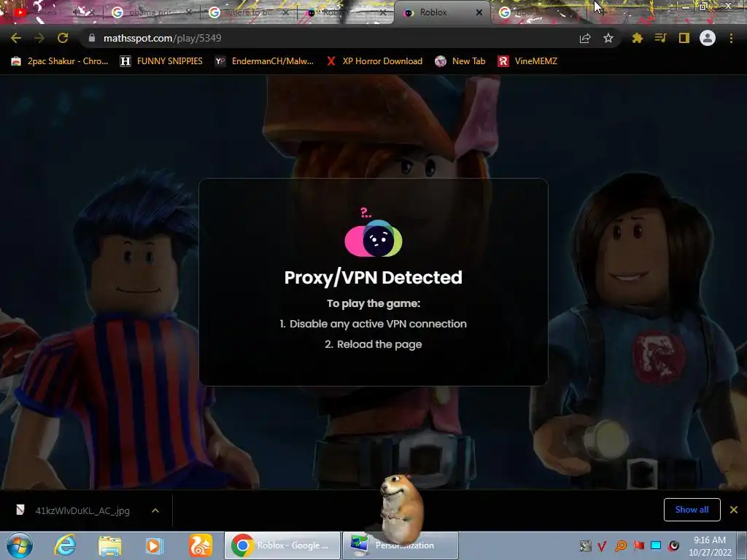The height and width of the screenshot is (560, 747).
Task: Open Windows Explorer folder from taskbar
Action: click(110, 545)
